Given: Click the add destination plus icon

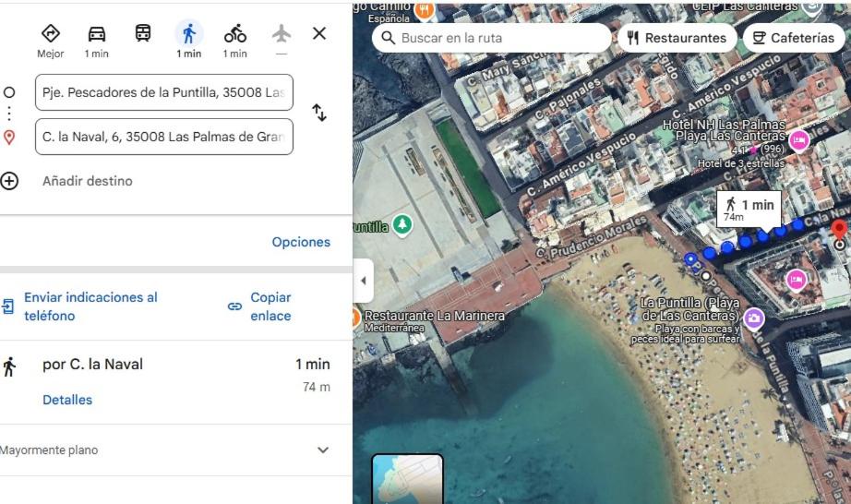Looking at the screenshot, I should (9, 181).
